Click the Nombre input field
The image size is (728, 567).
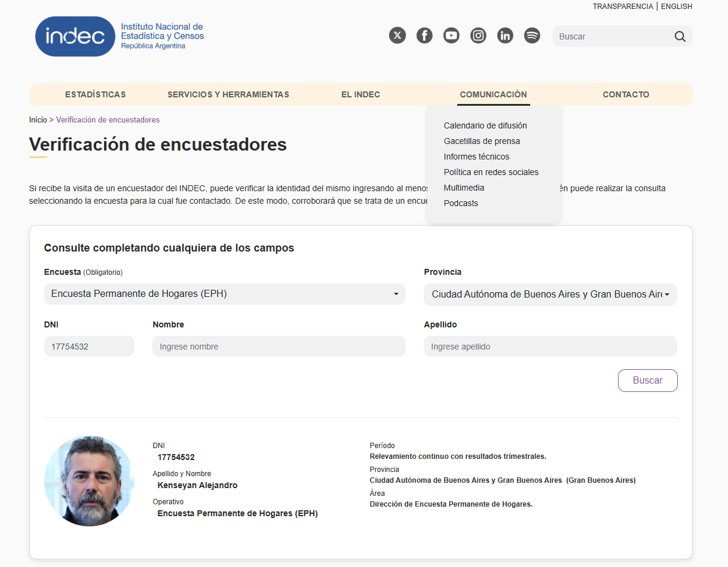[279, 346]
